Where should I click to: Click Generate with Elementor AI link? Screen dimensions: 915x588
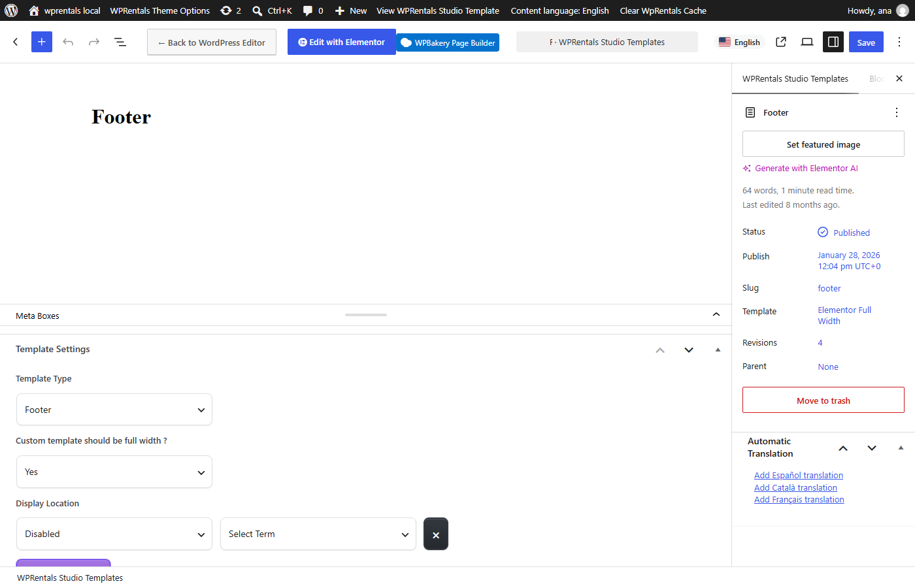point(800,169)
